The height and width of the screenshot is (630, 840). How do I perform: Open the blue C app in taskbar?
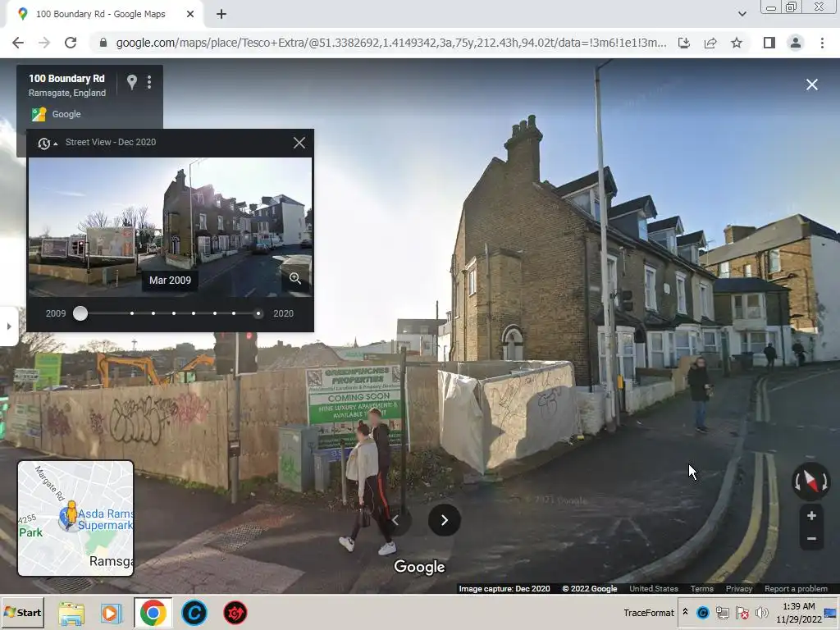click(194, 614)
